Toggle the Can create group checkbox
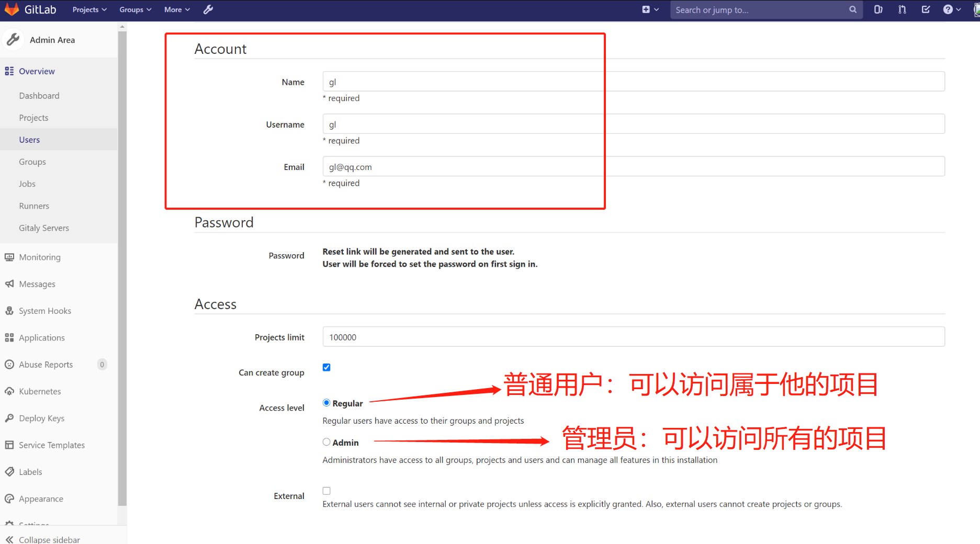 [x=326, y=367]
